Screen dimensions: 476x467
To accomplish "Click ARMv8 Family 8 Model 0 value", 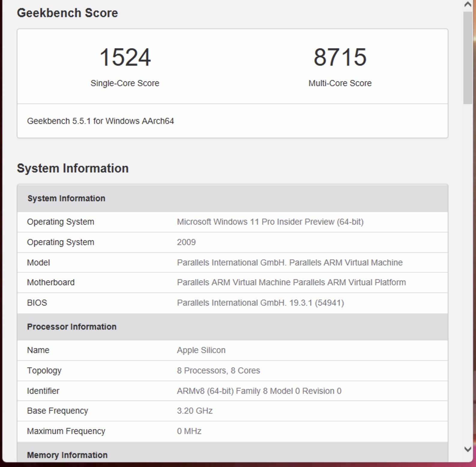I will pos(259,391).
